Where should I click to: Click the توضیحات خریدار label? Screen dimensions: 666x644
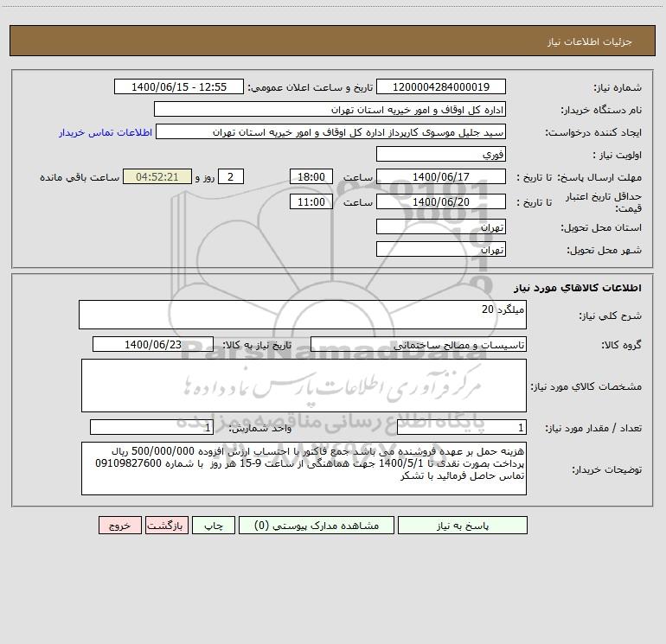(607, 469)
